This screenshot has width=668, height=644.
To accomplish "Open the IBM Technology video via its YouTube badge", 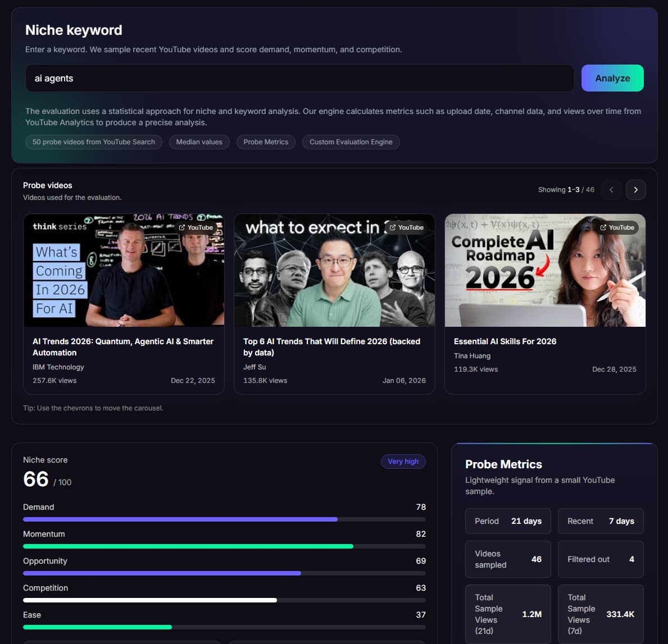I will coord(197,227).
